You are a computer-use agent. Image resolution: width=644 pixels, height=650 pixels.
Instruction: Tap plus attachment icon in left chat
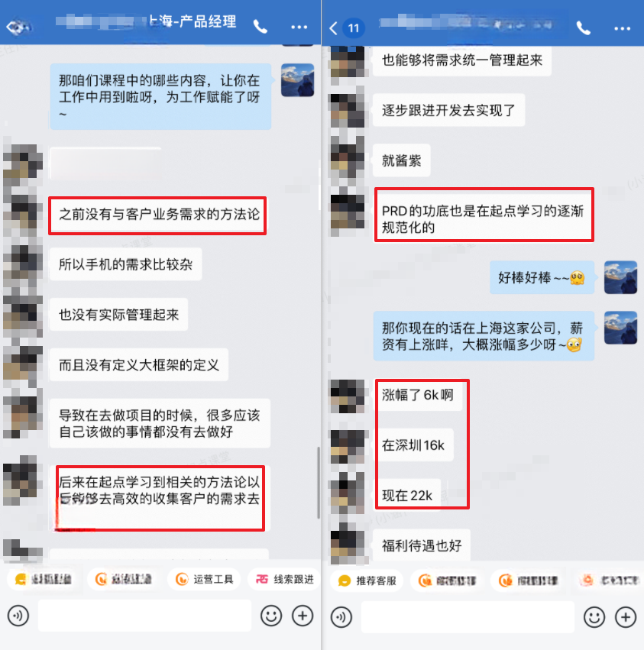point(303,616)
